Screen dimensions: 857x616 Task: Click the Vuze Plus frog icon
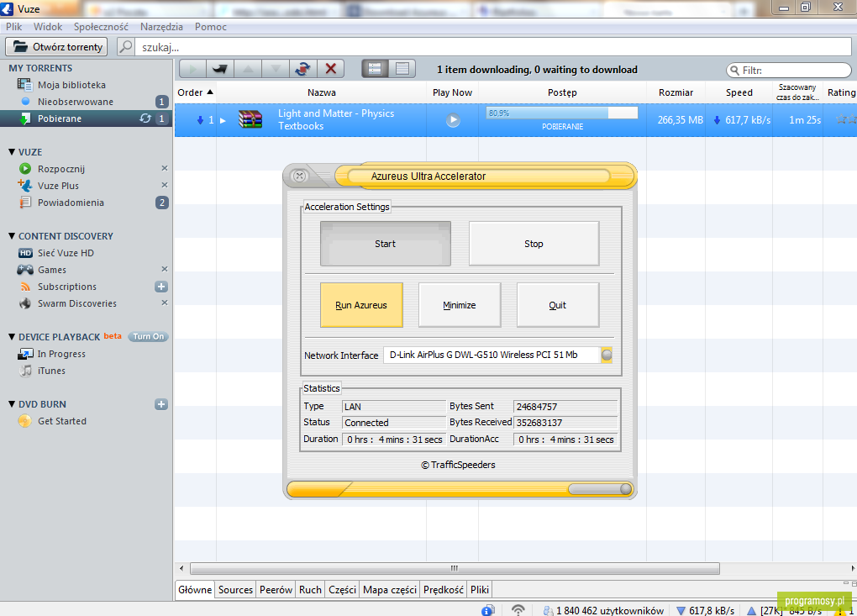click(25, 185)
